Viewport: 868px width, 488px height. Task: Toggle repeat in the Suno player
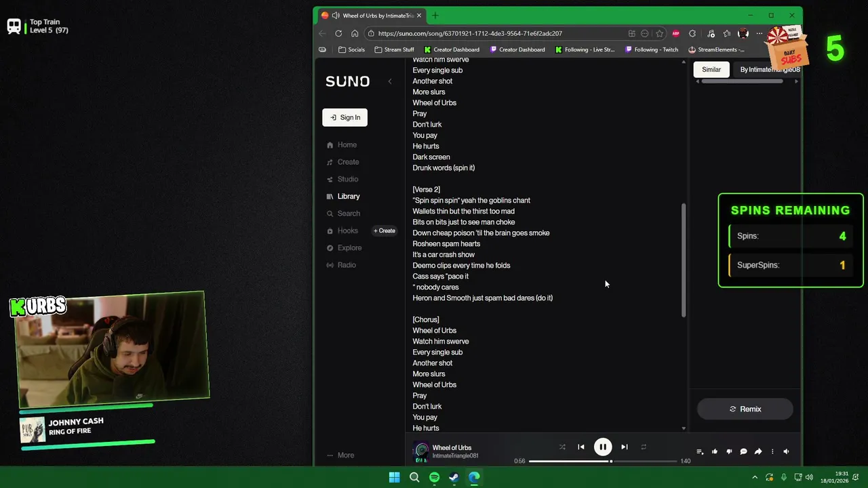tap(644, 447)
